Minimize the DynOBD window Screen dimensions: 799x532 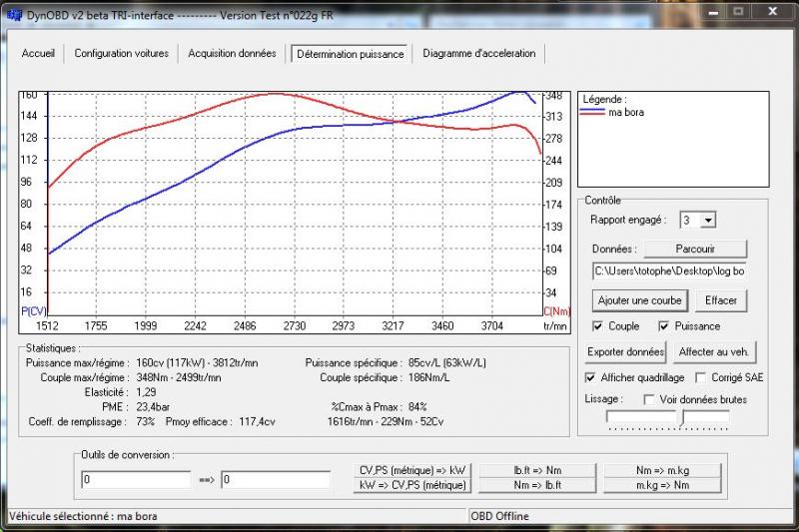click(713, 12)
